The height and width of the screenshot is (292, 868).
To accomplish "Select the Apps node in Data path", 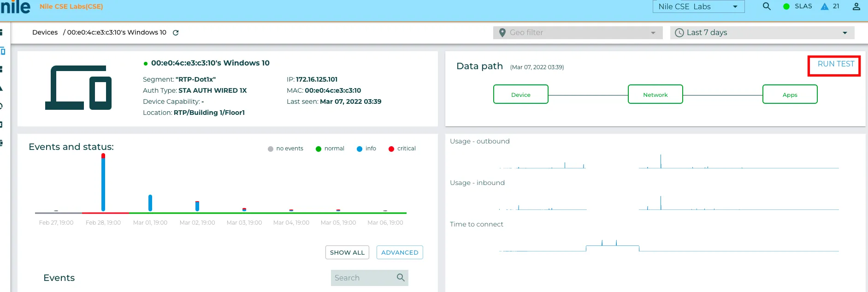I will (x=790, y=94).
